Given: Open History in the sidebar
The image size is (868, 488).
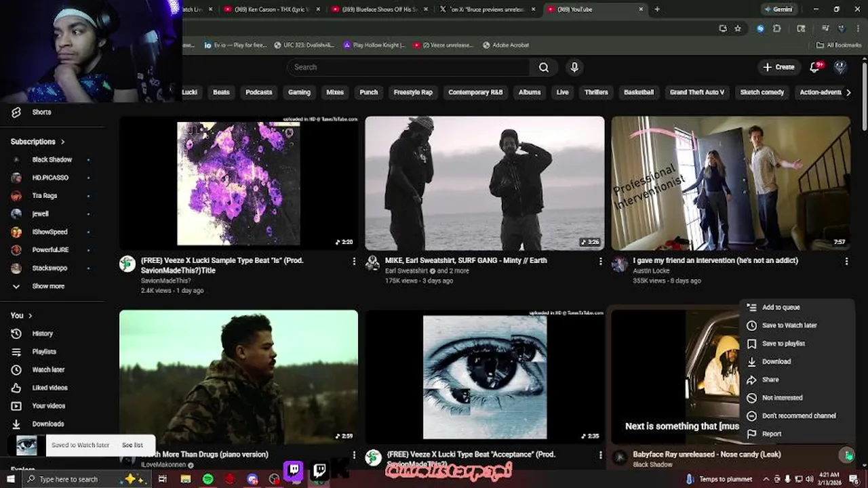Looking at the screenshot, I should click(42, 333).
